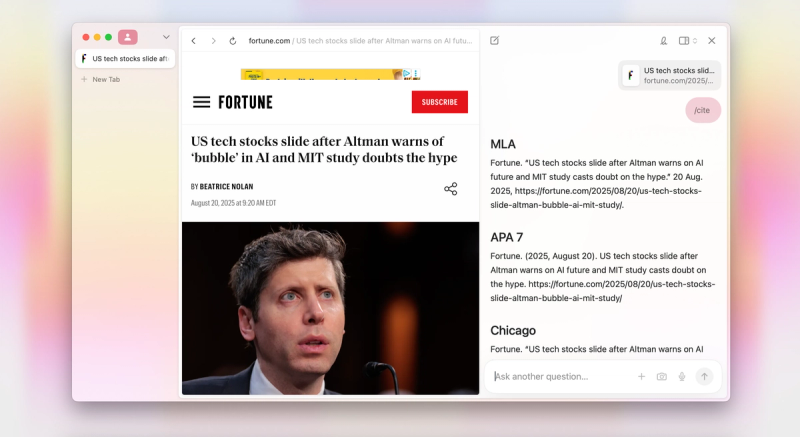This screenshot has height=437, width=800.
Task: Activate the microphone dictation icon
Action: (682, 376)
